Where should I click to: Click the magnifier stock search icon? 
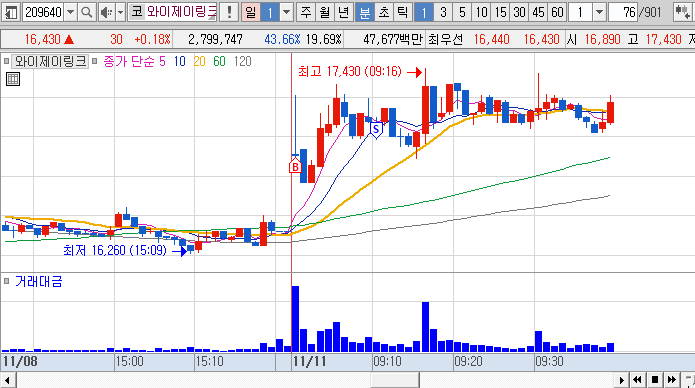pos(87,12)
